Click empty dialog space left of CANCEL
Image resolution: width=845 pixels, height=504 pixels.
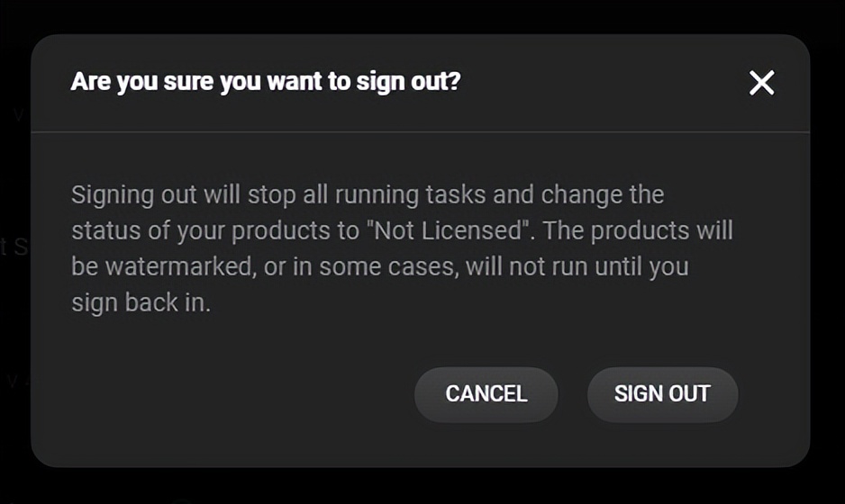coord(225,394)
